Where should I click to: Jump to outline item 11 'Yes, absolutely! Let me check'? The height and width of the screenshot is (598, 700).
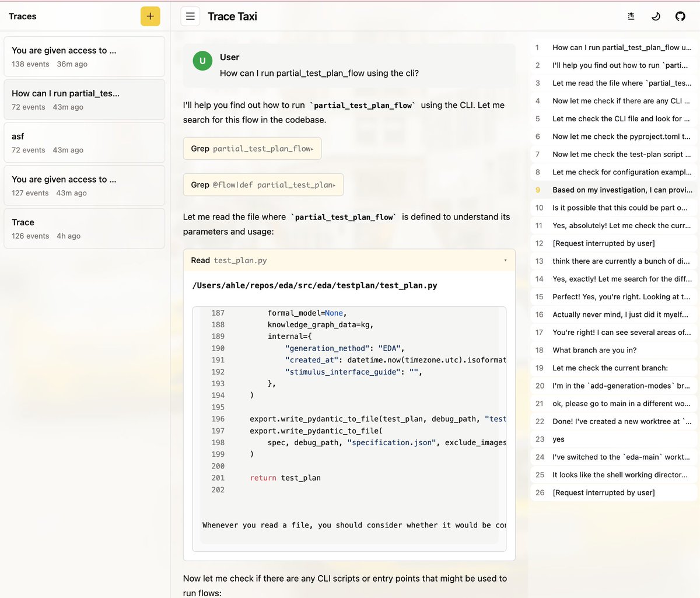(x=614, y=225)
